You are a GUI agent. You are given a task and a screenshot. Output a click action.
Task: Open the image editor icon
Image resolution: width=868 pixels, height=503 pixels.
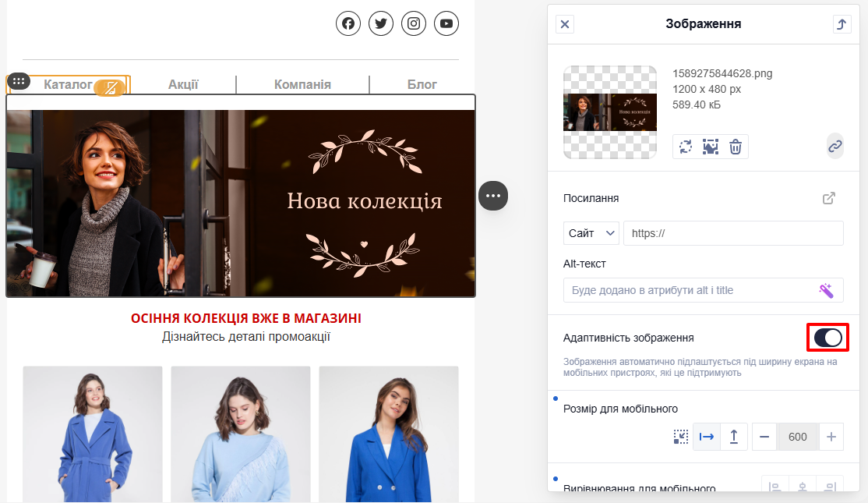[x=711, y=147]
